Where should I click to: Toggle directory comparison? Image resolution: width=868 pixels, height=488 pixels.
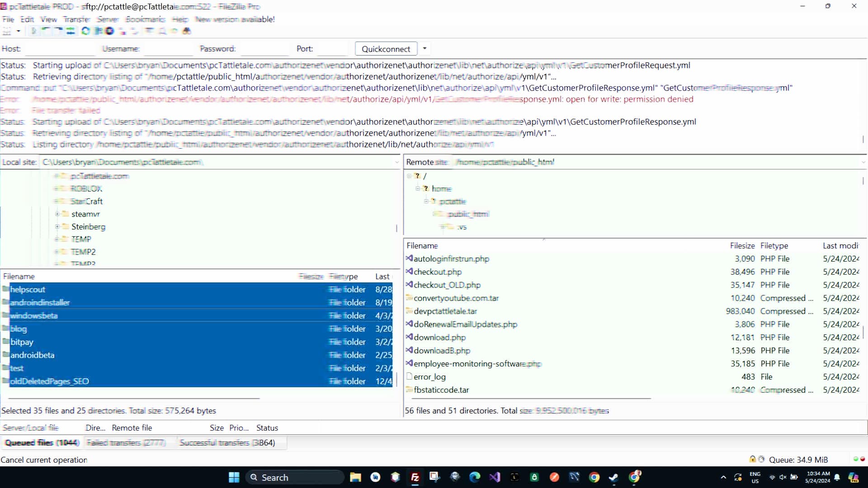pos(162,31)
